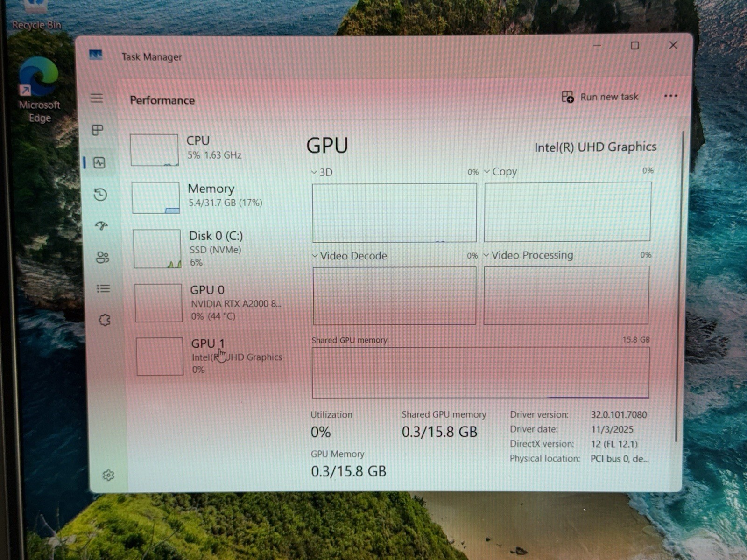The height and width of the screenshot is (560, 747).
Task: Click the Shared GPU memory 0.3/15.8 GB statistic value
Action: [x=440, y=432]
